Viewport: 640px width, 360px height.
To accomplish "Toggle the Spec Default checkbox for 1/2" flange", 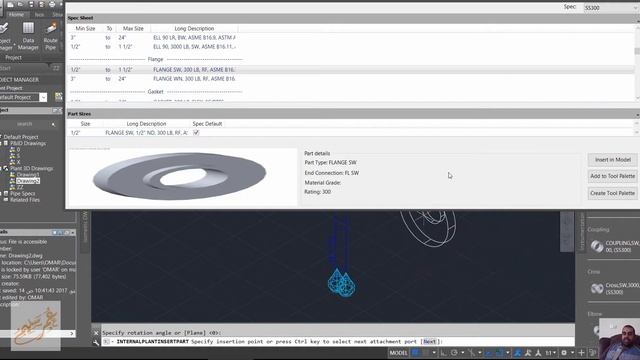I will 196,133.
